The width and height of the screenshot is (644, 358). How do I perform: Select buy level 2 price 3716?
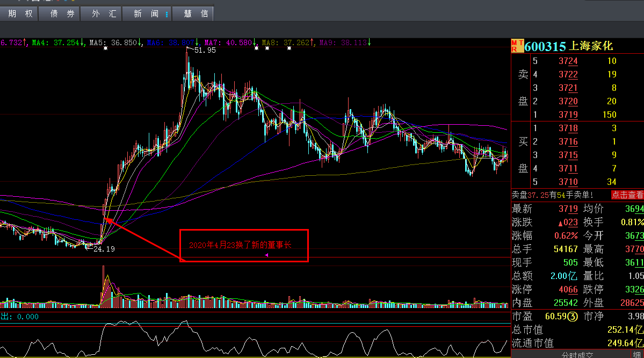[568, 142]
